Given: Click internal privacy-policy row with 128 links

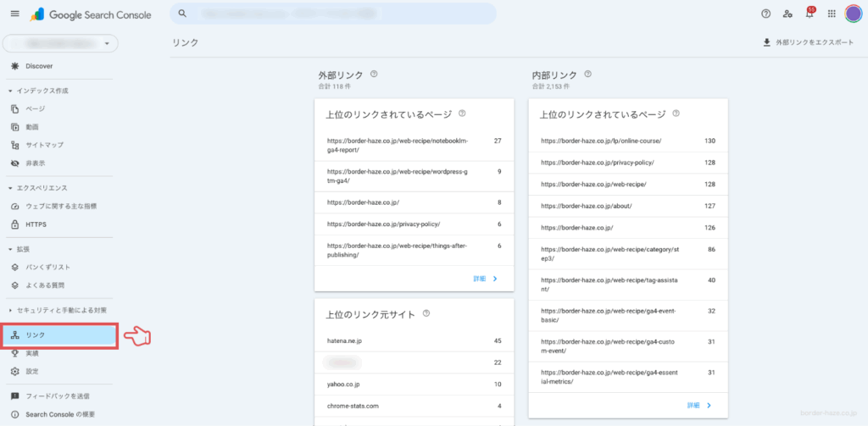Looking at the screenshot, I should (x=628, y=163).
